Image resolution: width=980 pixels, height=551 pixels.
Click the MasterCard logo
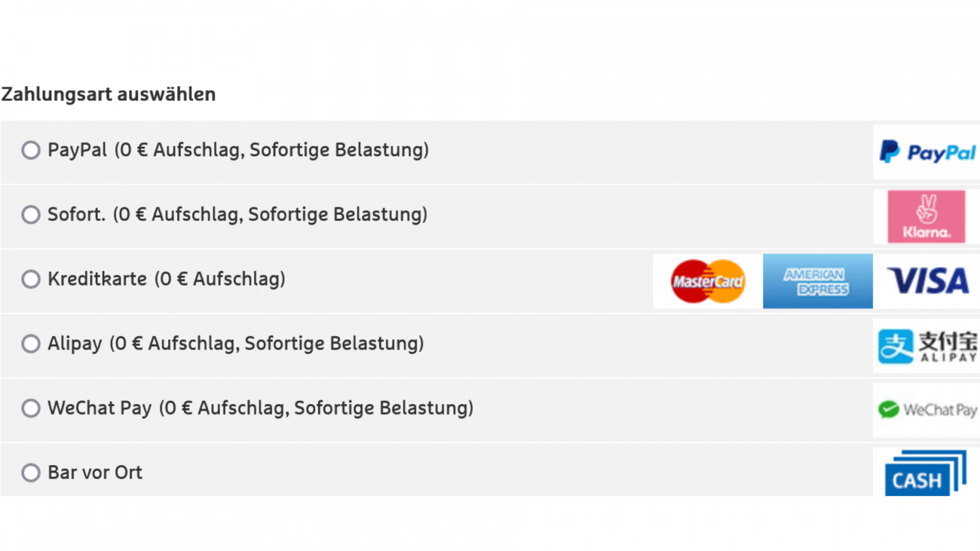[x=708, y=282]
